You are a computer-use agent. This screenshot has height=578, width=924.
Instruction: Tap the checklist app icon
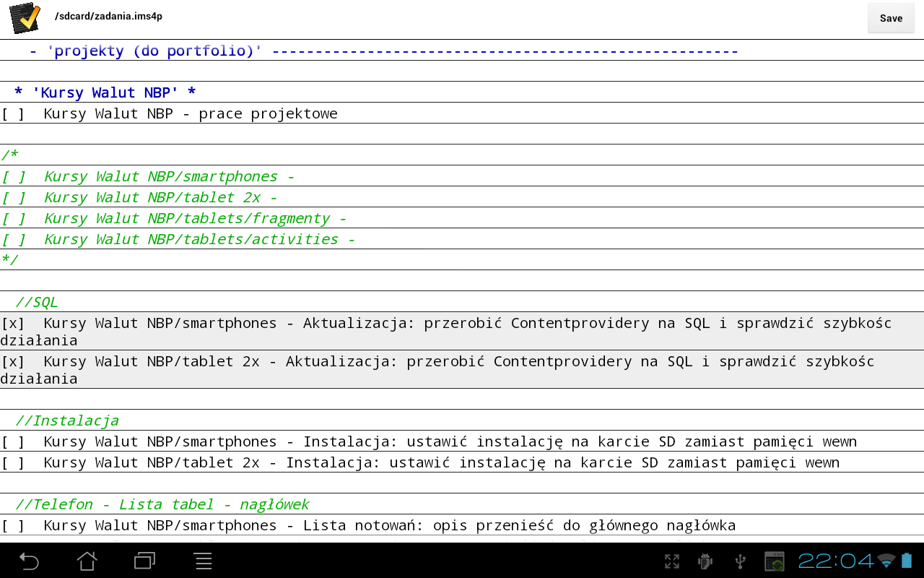click(25, 18)
